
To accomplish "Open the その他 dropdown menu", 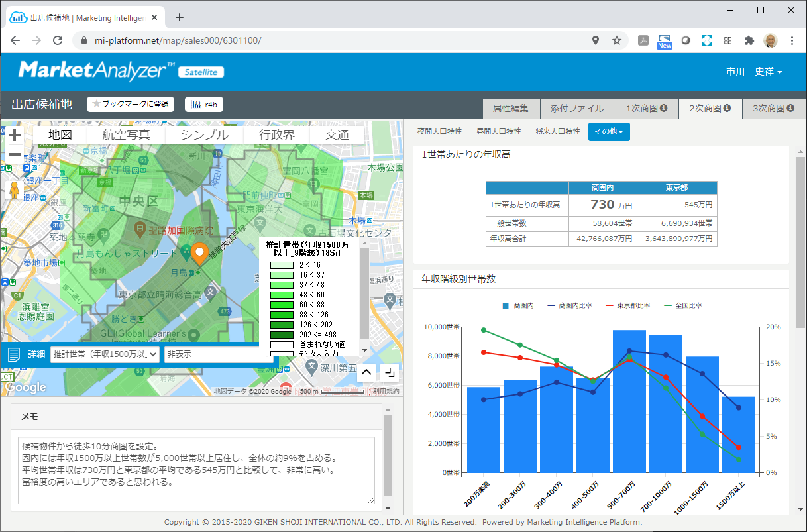I will 608,132.
